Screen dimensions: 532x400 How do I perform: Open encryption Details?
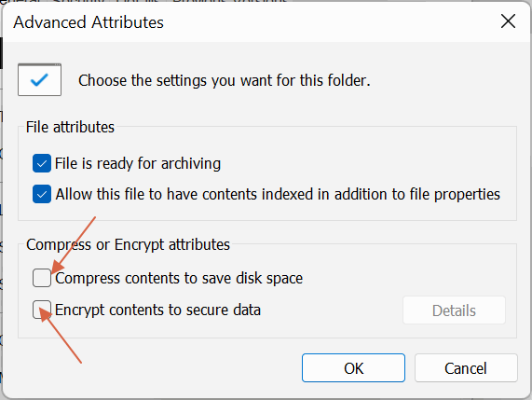pos(454,310)
